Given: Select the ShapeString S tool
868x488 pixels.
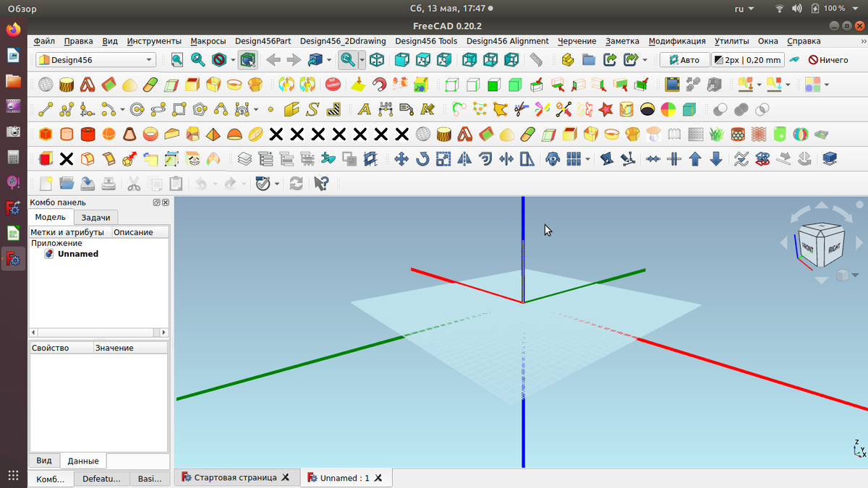Looking at the screenshot, I should tap(312, 110).
